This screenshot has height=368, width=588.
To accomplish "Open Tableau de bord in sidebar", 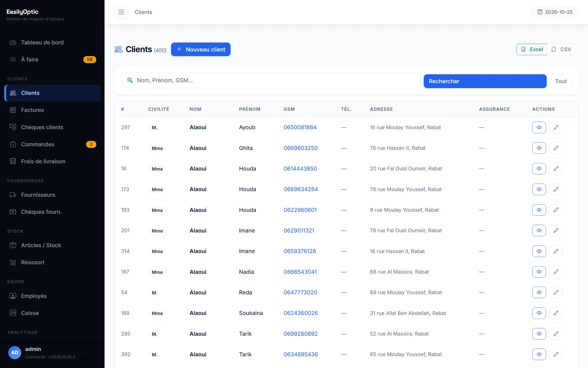I will click(x=52, y=42).
